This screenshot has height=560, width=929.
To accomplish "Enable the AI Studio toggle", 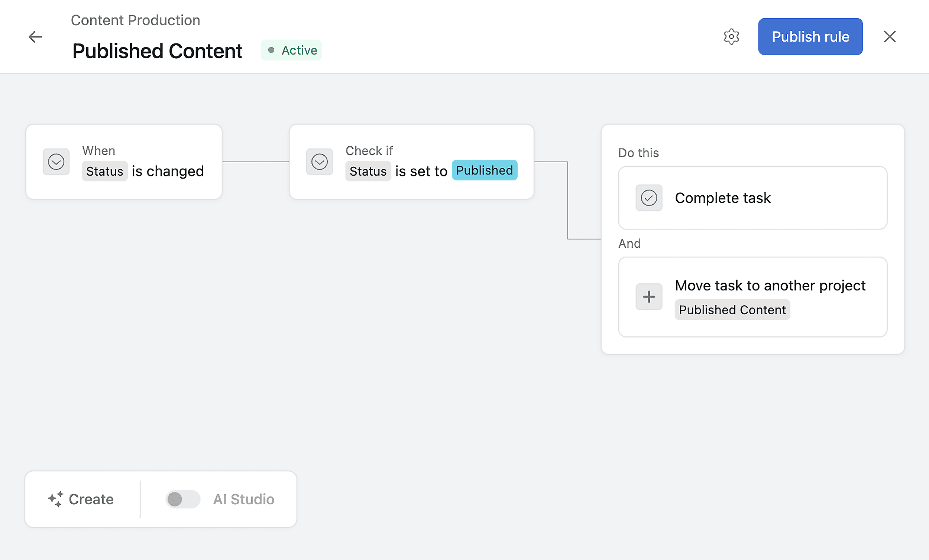I will [182, 499].
